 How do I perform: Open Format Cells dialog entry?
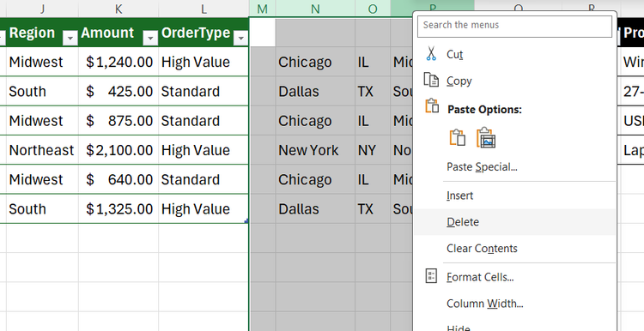click(514, 277)
